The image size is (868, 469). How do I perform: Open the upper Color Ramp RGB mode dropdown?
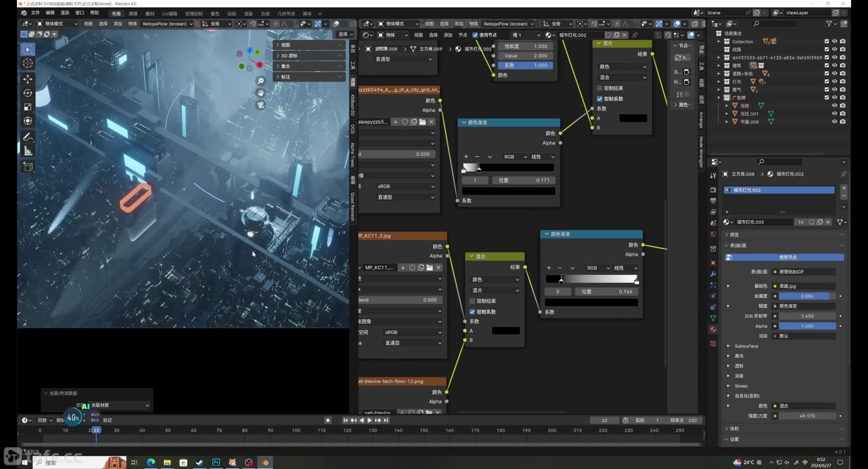(x=515, y=157)
